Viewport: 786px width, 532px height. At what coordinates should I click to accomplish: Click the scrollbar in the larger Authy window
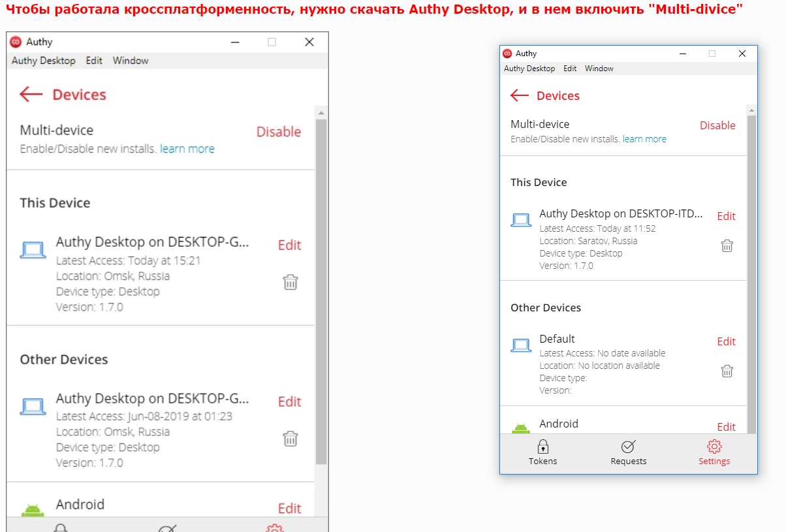click(321, 287)
